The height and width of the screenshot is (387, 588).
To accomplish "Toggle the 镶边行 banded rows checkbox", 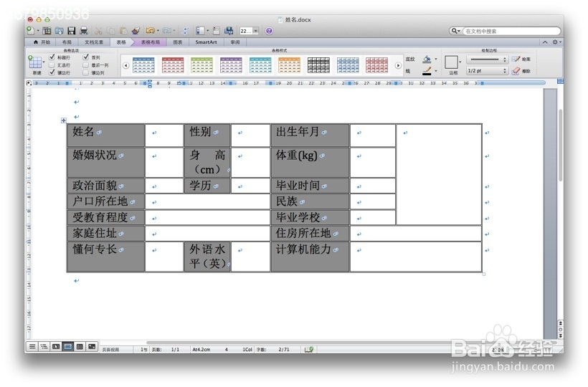I will click(x=52, y=72).
